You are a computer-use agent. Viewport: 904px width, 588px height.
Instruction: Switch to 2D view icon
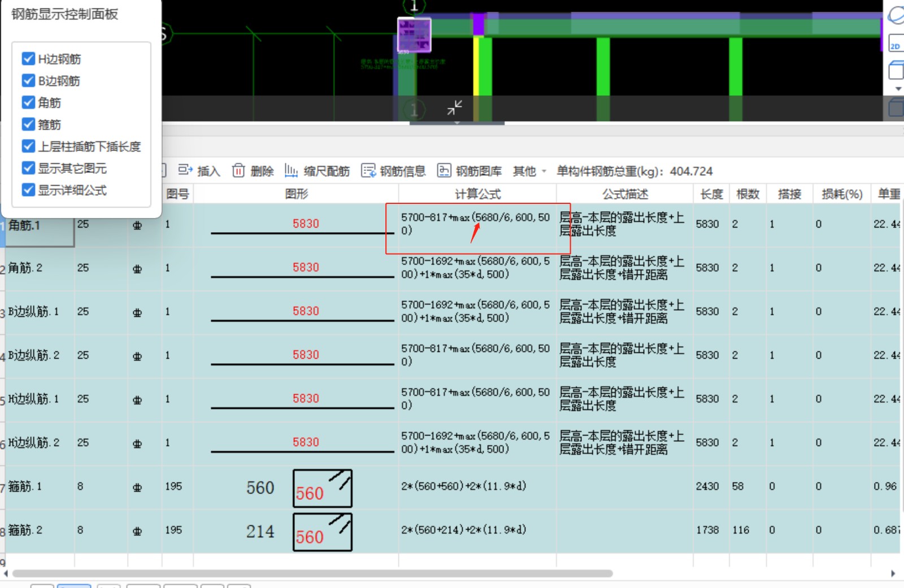tap(896, 44)
